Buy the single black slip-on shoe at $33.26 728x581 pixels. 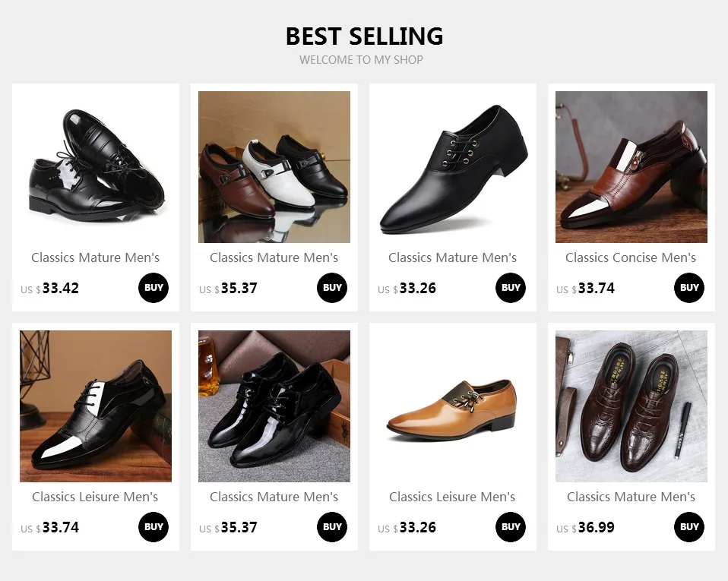(511, 288)
